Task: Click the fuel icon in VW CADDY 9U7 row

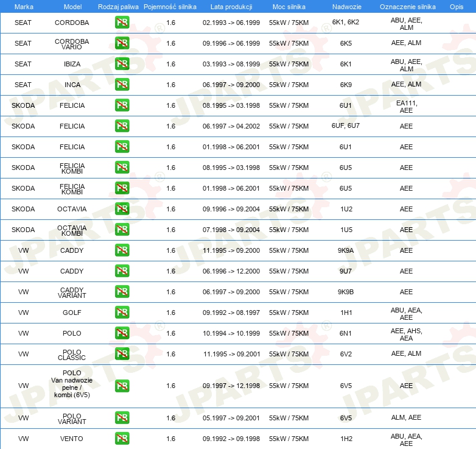Action: pos(122,271)
